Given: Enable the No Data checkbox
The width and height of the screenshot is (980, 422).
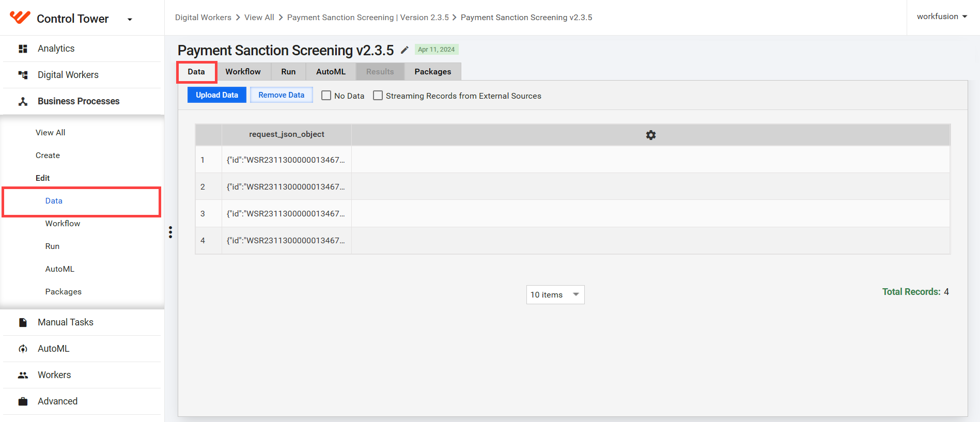Looking at the screenshot, I should coord(326,96).
